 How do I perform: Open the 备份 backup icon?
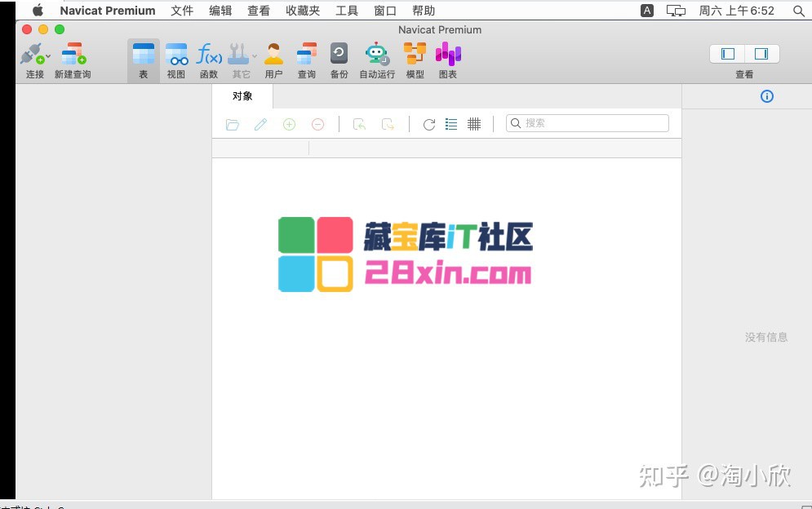point(339,54)
